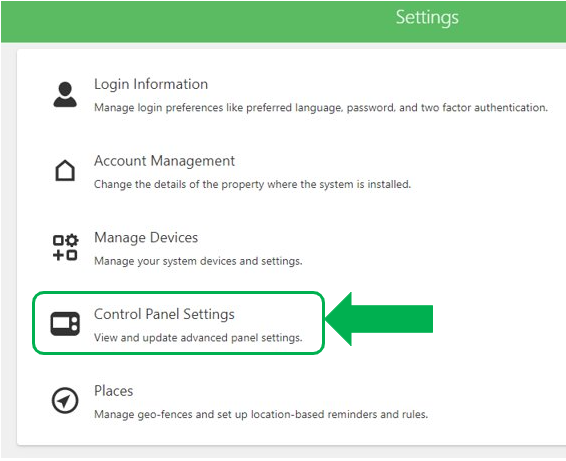The height and width of the screenshot is (461, 566).
Task: Click the Control Panel Settings panel icon
Action: click(x=65, y=324)
